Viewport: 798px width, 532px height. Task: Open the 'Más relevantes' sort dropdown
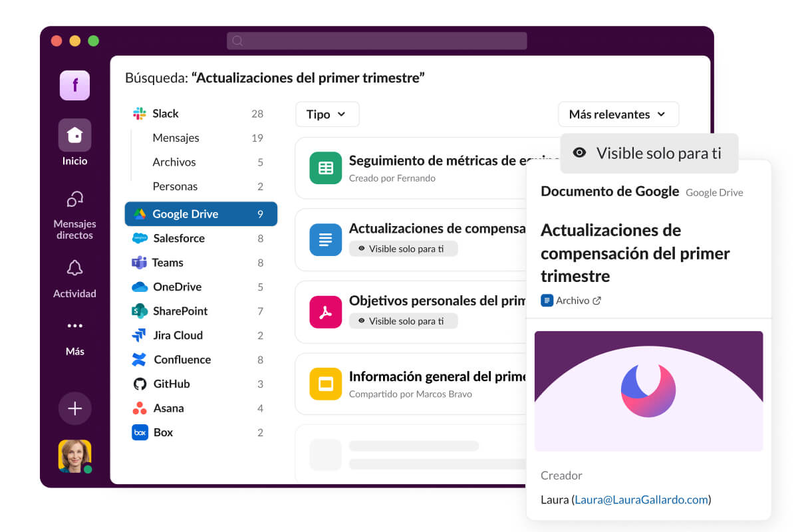coord(618,114)
